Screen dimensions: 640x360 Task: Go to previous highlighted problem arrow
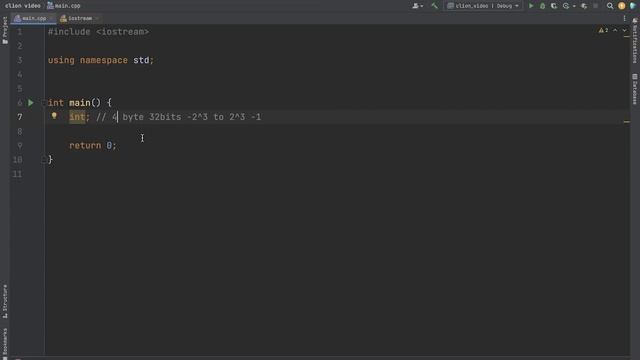pyautogui.click(x=615, y=30)
